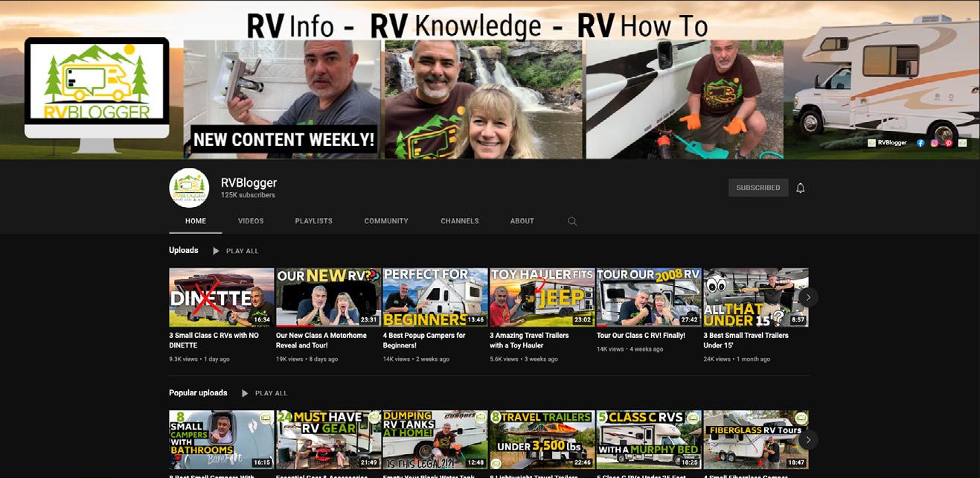Open the Instagram link in channel banner
Screen dimensions: 980x478
point(935,143)
